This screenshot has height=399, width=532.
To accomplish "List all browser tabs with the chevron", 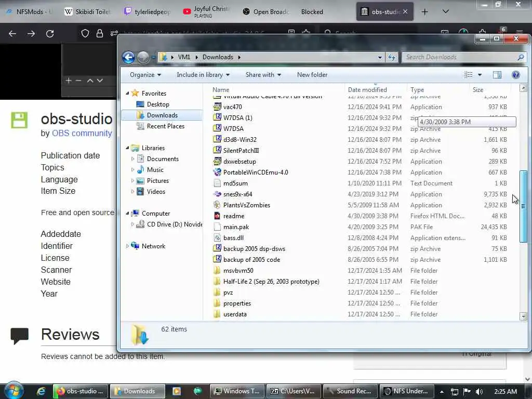I will (446, 12).
